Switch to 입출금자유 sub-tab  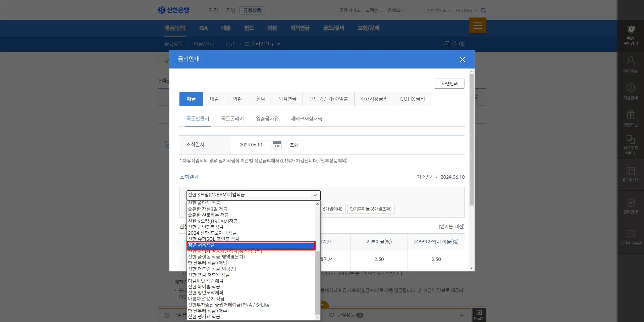pyautogui.click(x=267, y=119)
